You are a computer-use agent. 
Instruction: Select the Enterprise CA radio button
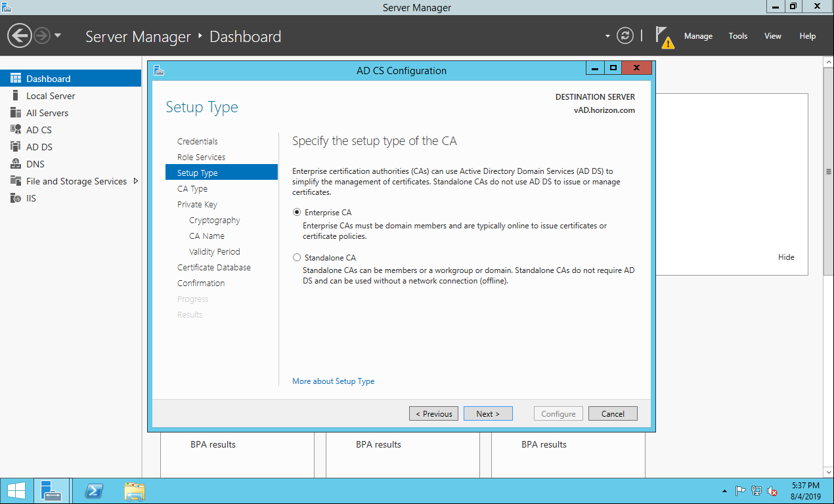(x=297, y=213)
